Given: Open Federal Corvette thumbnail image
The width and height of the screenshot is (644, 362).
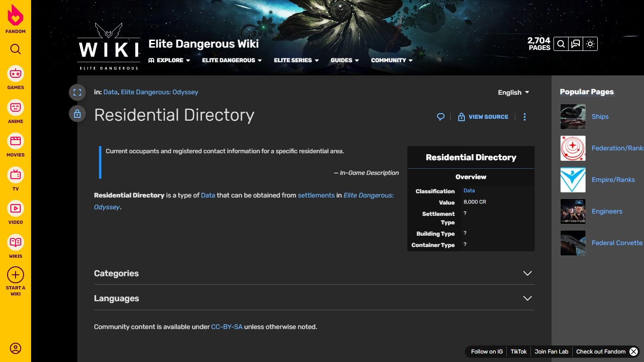Looking at the screenshot, I should [x=573, y=243].
